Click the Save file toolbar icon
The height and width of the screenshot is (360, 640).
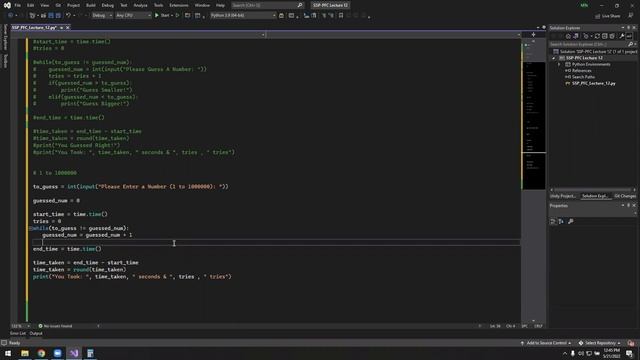pos(51,16)
